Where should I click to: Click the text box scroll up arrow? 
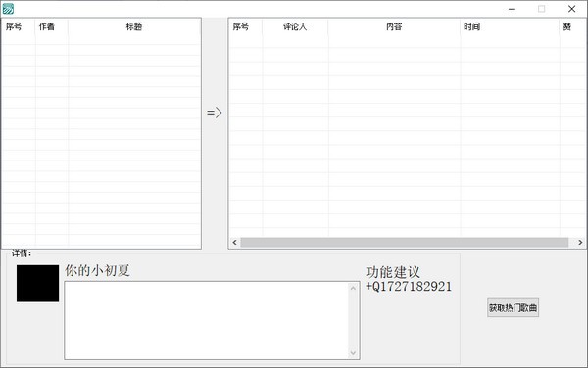pyautogui.click(x=353, y=288)
